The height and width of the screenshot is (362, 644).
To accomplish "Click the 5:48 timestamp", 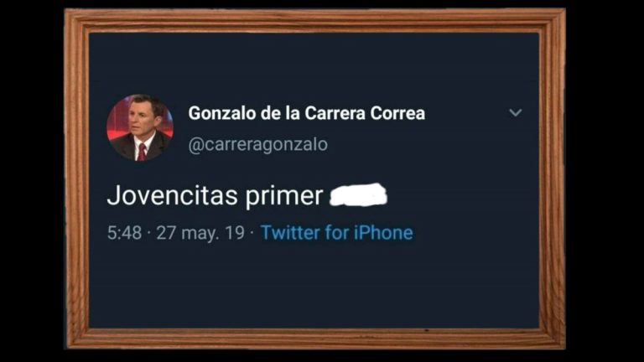I will (x=124, y=233).
